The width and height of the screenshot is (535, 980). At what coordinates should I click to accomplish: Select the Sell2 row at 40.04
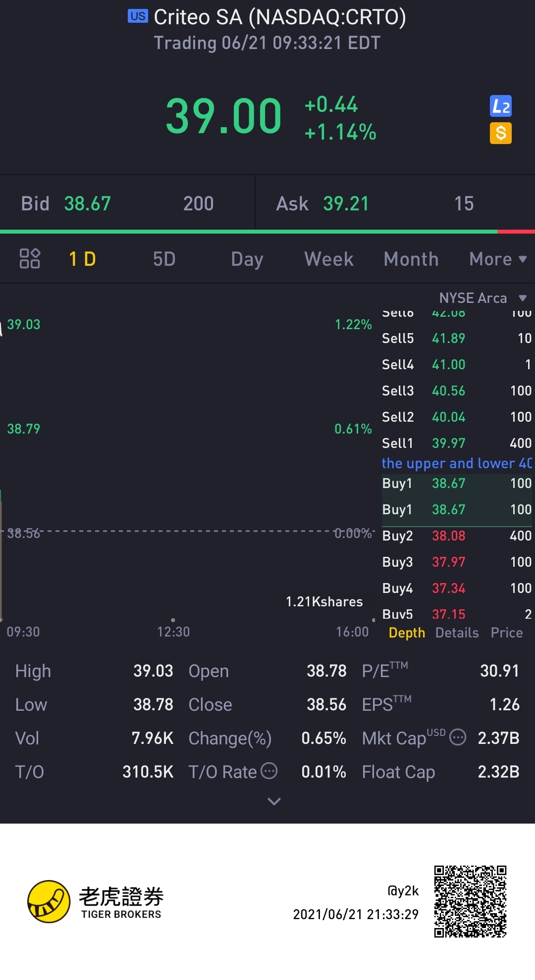tap(457, 417)
